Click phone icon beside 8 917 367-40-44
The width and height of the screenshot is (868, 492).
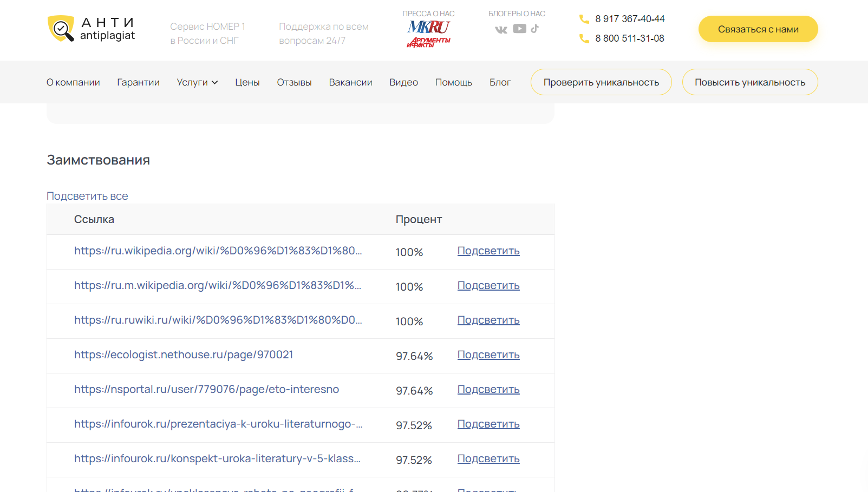(x=584, y=19)
